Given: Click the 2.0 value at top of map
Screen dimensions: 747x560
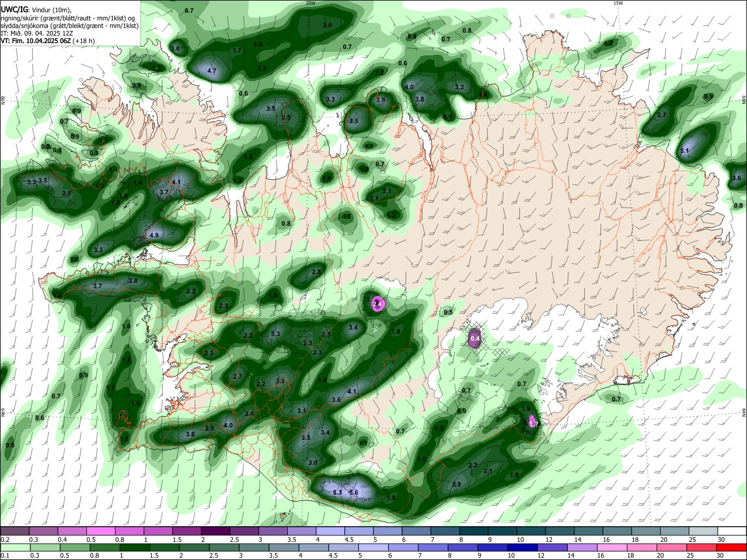Looking at the screenshot, I should (327, 26).
